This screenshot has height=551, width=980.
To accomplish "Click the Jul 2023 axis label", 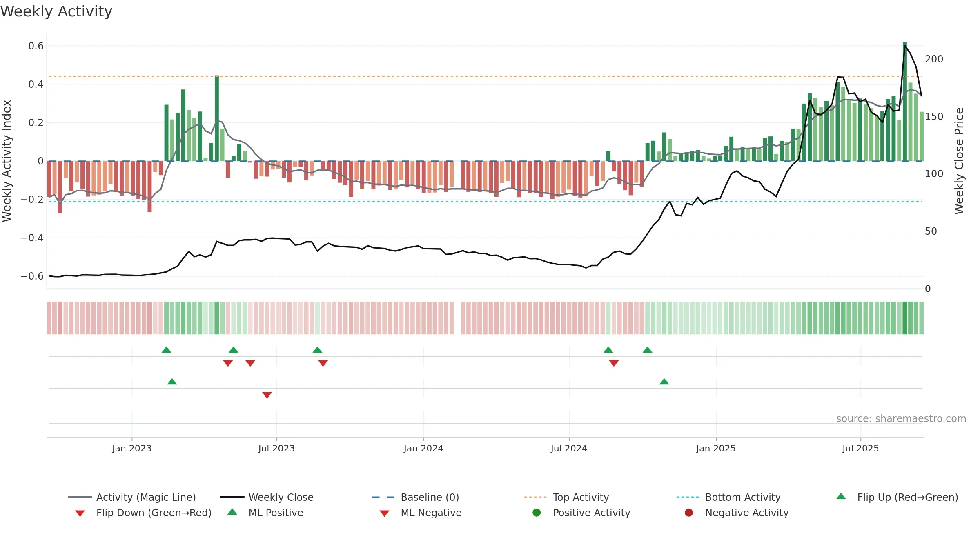I will [x=276, y=448].
